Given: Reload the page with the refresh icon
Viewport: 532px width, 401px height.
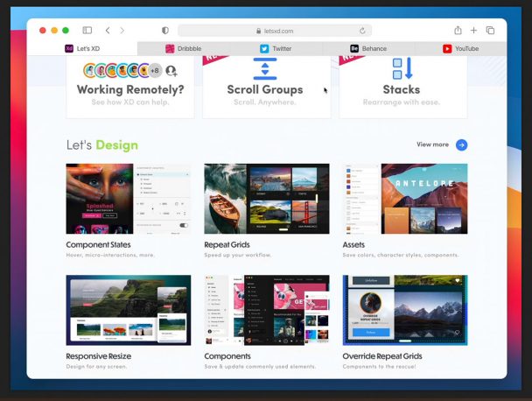Looking at the screenshot, I should (362, 31).
